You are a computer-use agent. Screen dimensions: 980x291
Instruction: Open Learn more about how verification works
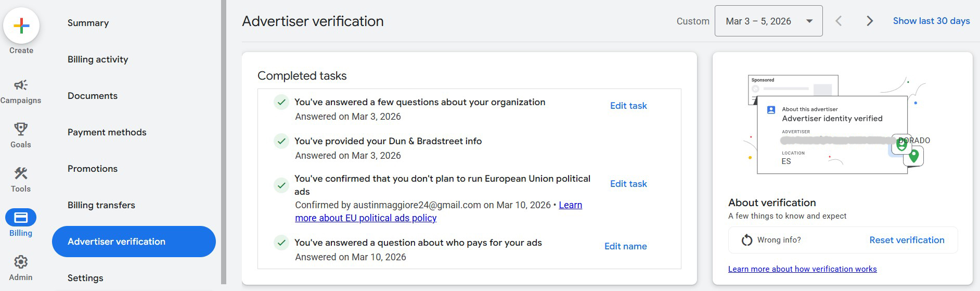pyautogui.click(x=802, y=269)
